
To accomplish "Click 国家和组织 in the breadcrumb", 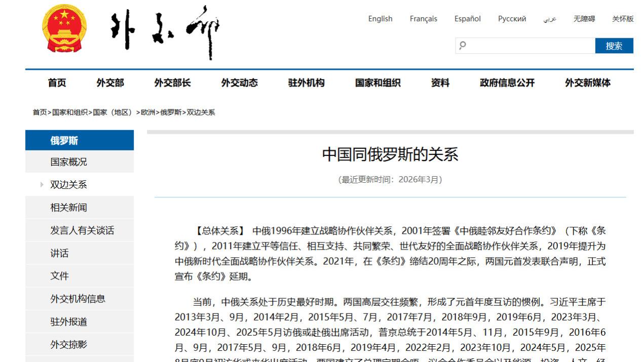I will (x=70, y=112).
